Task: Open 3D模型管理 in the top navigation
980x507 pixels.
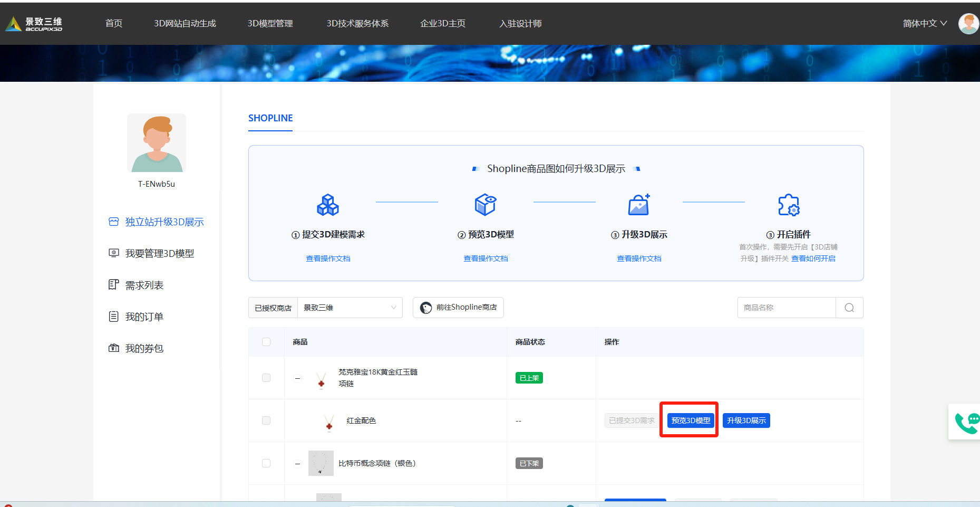Action: pos(270,24)
